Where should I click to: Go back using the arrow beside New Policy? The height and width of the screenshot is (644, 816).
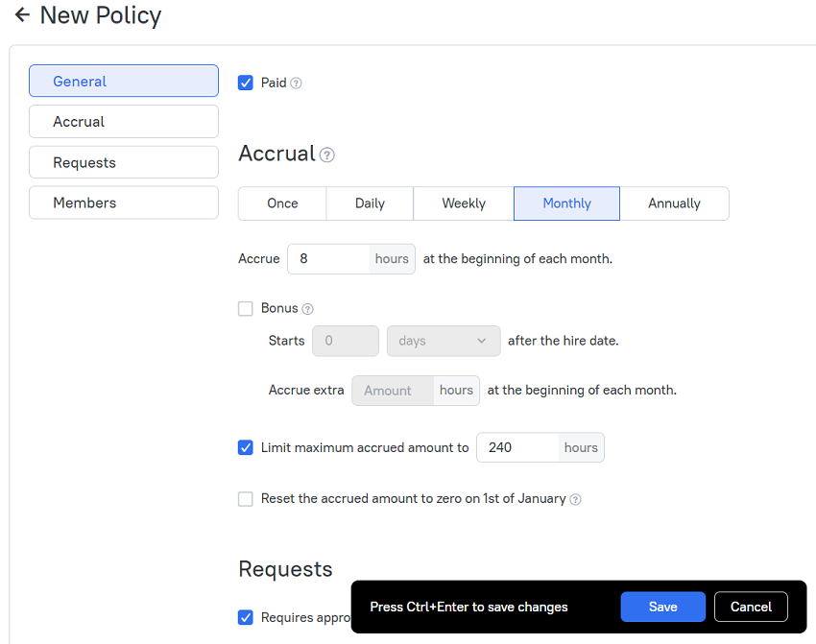pos(22,14)
